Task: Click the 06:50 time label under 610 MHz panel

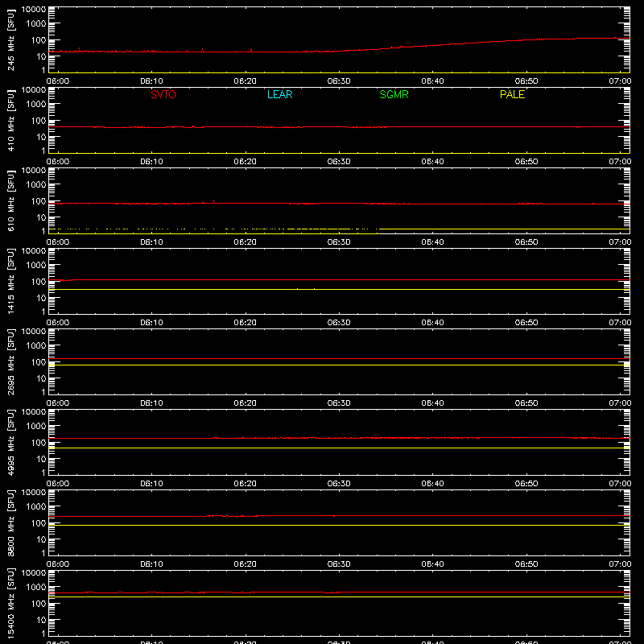Action: (526, 242)
